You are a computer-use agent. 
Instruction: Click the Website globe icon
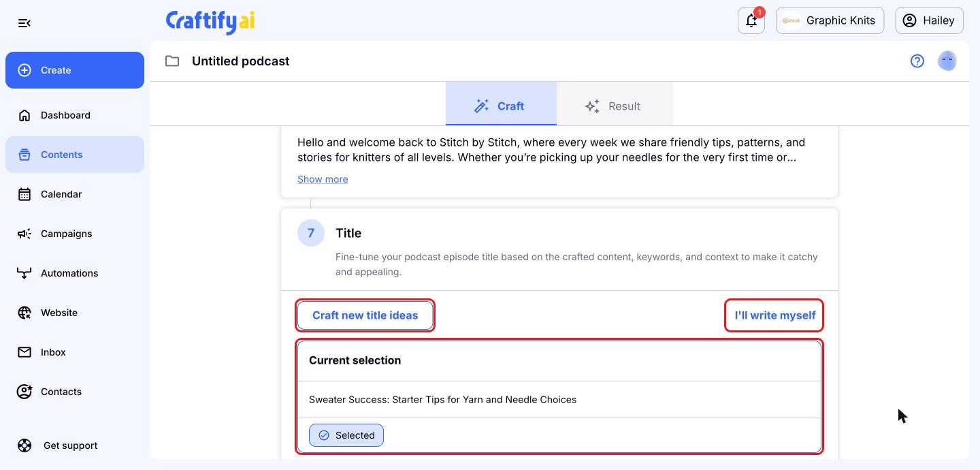point(24,313)
